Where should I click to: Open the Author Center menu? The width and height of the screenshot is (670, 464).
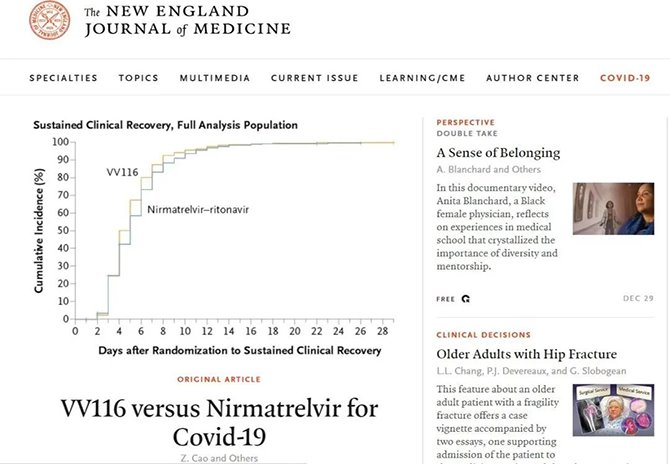[x=533, y=78]
